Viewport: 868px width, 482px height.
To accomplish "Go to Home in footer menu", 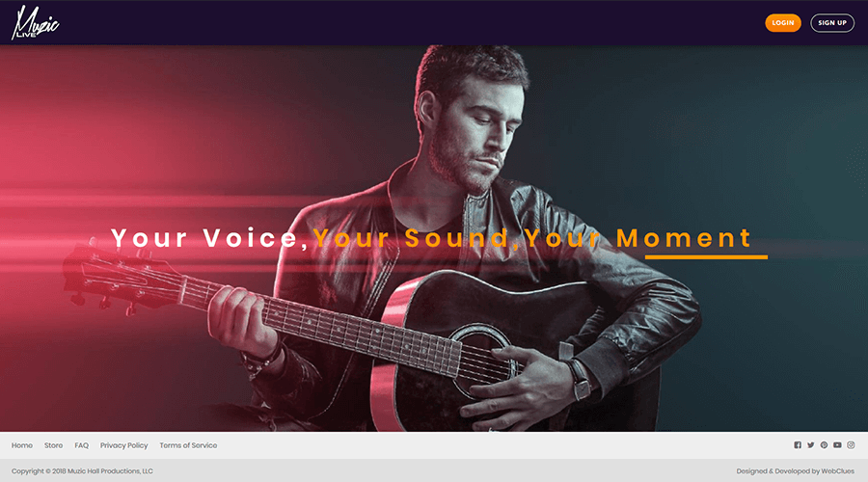I will (x=22, y=445).
